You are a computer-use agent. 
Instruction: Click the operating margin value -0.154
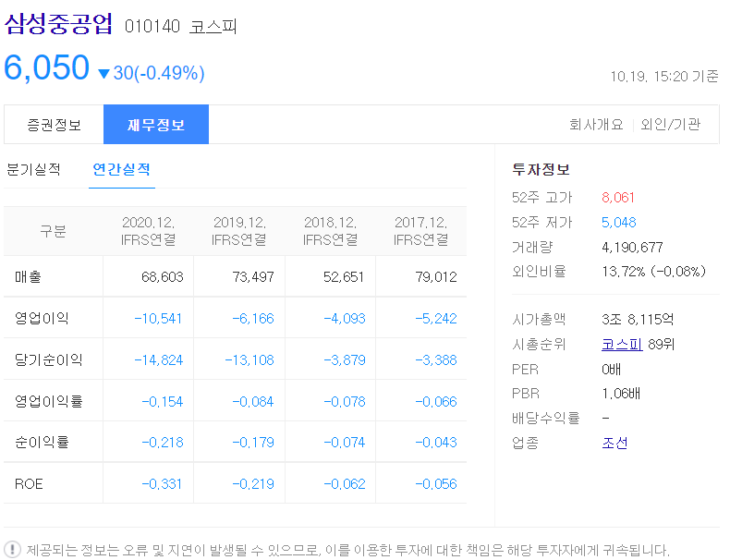(x=162, y=402)
